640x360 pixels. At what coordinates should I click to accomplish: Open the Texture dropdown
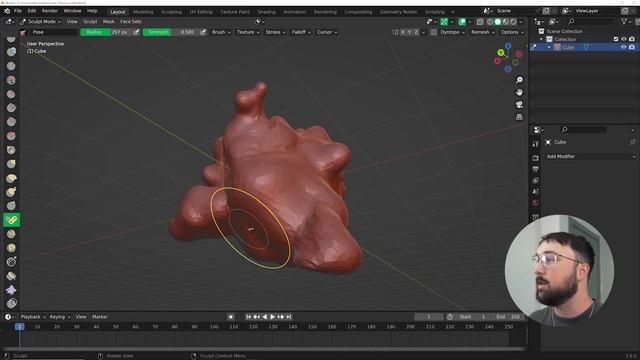[248, 32]
